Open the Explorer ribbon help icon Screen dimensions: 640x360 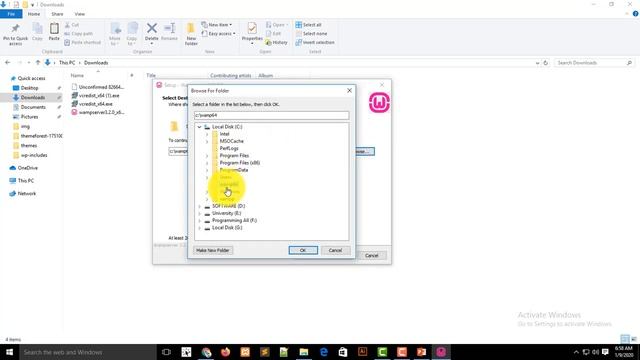coord(635,14)
